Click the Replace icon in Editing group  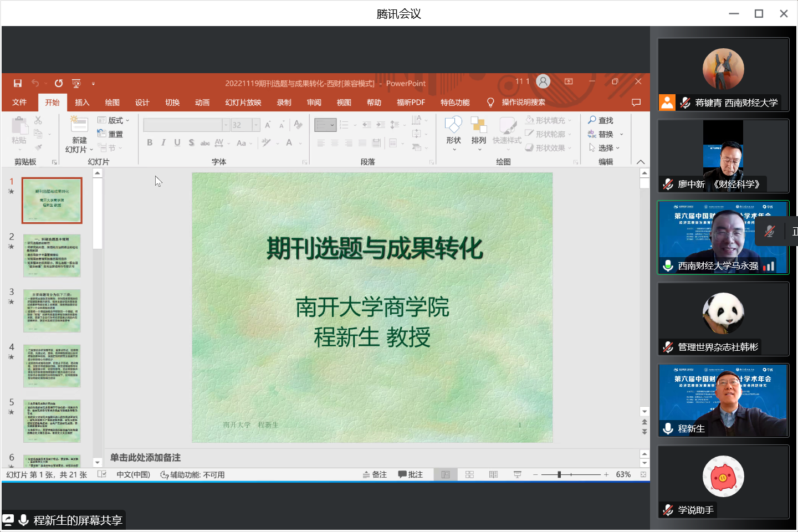592,134
